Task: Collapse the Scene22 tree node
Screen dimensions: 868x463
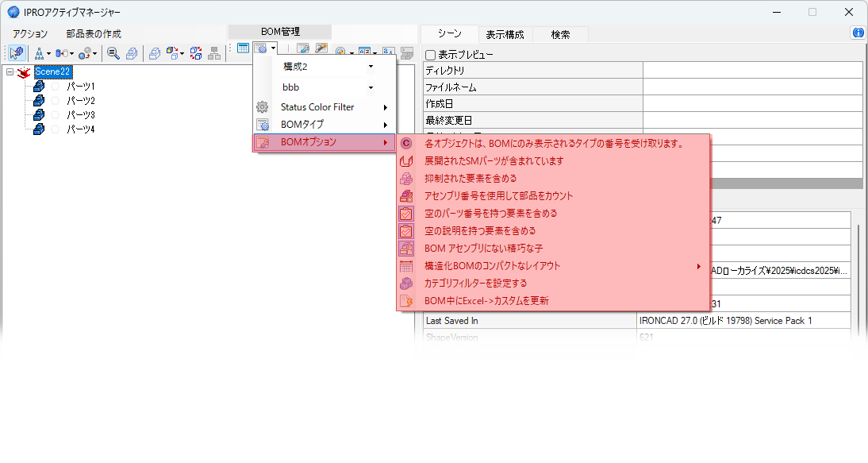Action: [x=10, y=72]
